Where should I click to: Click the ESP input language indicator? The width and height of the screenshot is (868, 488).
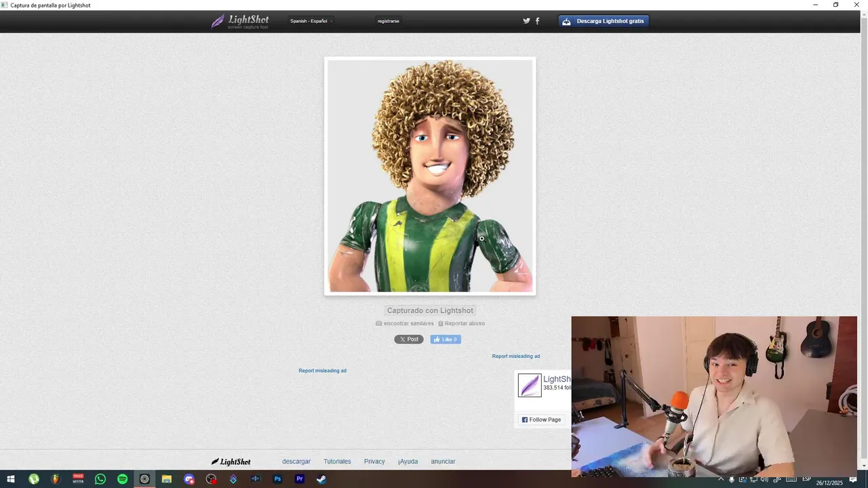tap(807, 479)
